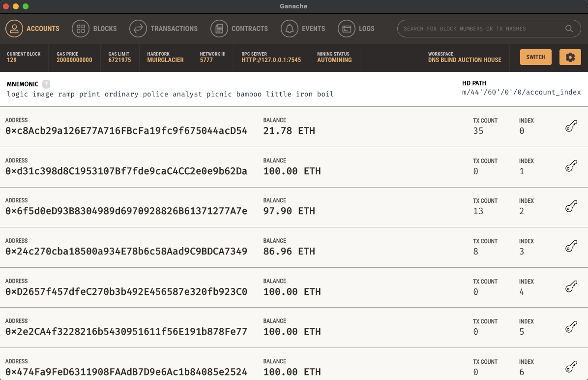
Task: Show private key for account index 3
Action: 571,247
